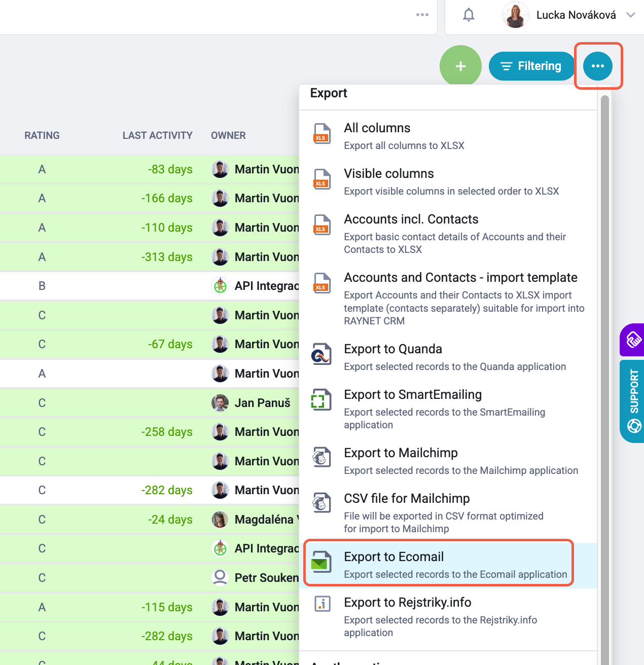The height and width of the screenshot is (665, 644).
Task: Select CSV file for Mailchimp
Action: pos(448,512)
